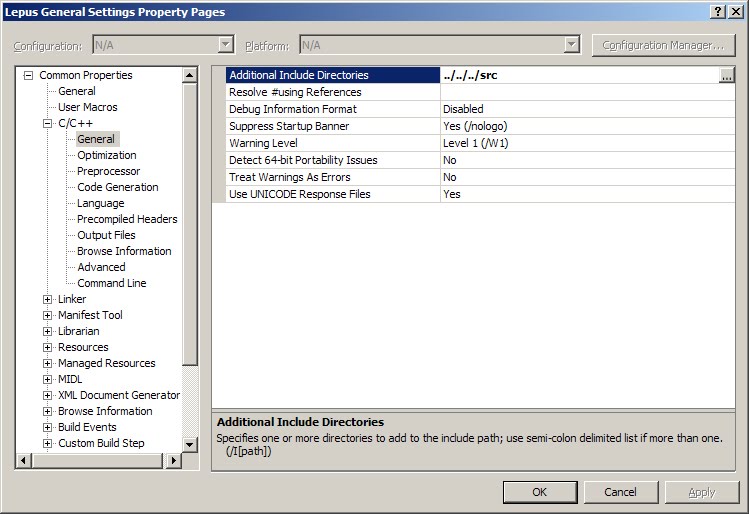Select the Manifest Tool label
The width and height of the screenshot is (749, 514).
click(90, 315)
